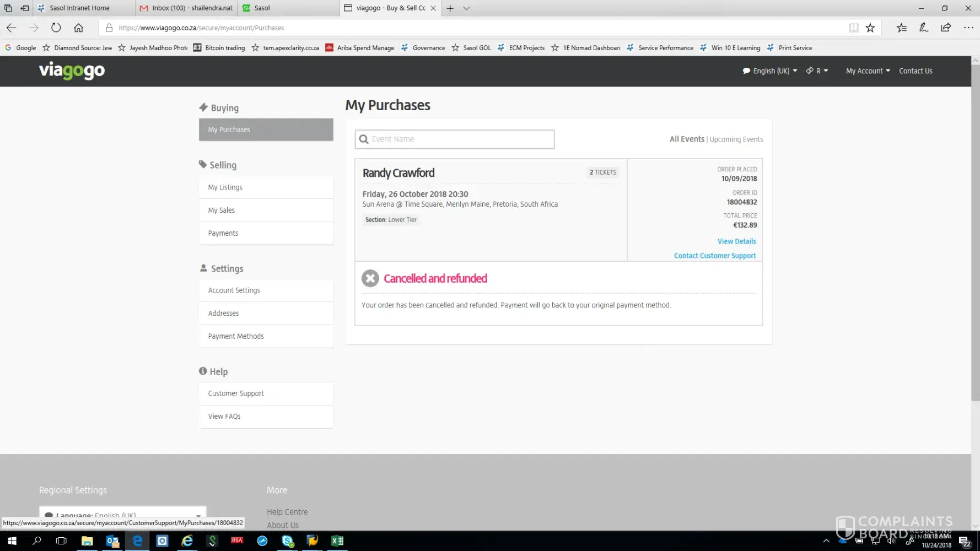
Task: Open Internet Explorer from the taskbar
Action: (x=187, y=541)
